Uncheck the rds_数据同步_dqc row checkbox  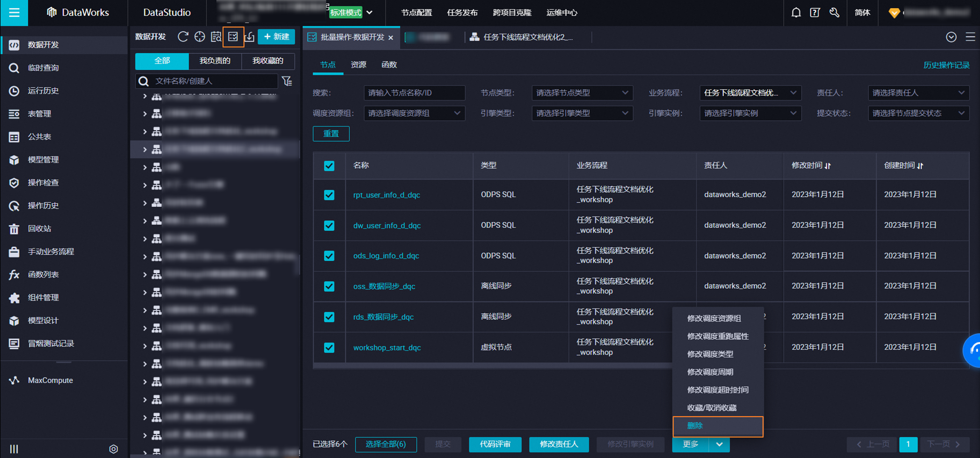coord(329,317)
